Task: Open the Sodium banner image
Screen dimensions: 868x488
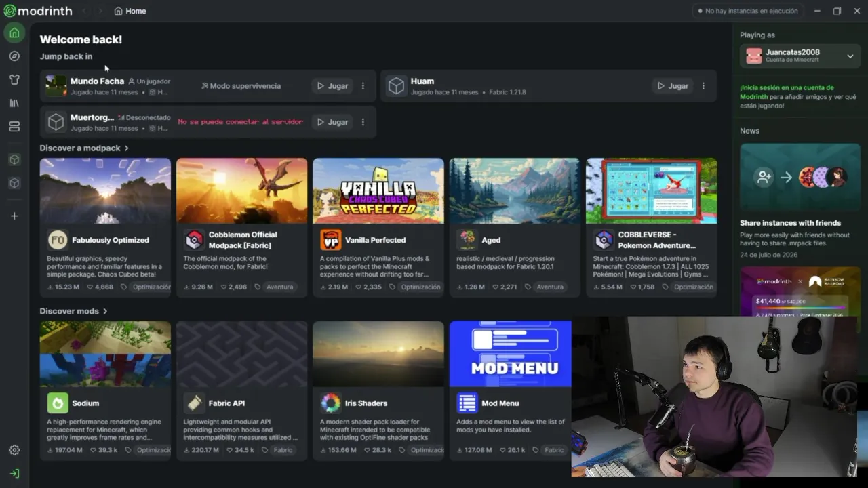Action: pyautogui.click(x=105, y=354)
